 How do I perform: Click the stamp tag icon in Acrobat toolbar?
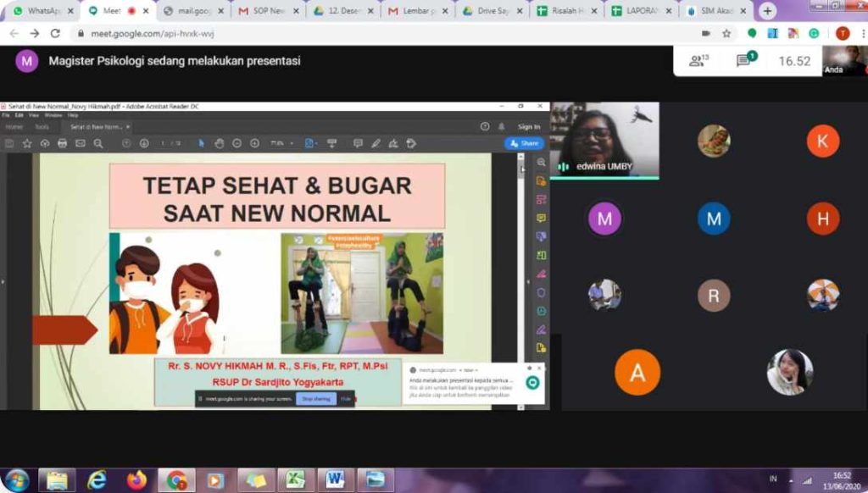(x=411, y=144)
